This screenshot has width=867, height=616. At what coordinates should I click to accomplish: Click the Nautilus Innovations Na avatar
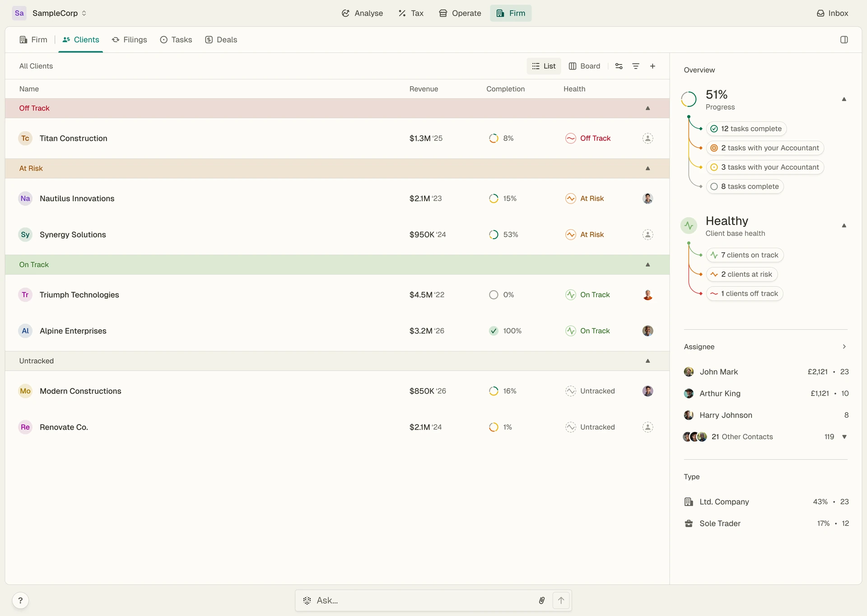point(25,199)
